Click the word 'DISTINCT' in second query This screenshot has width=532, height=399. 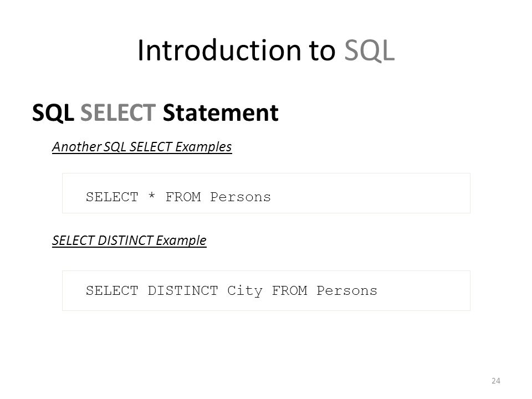(x=183, y=290)
